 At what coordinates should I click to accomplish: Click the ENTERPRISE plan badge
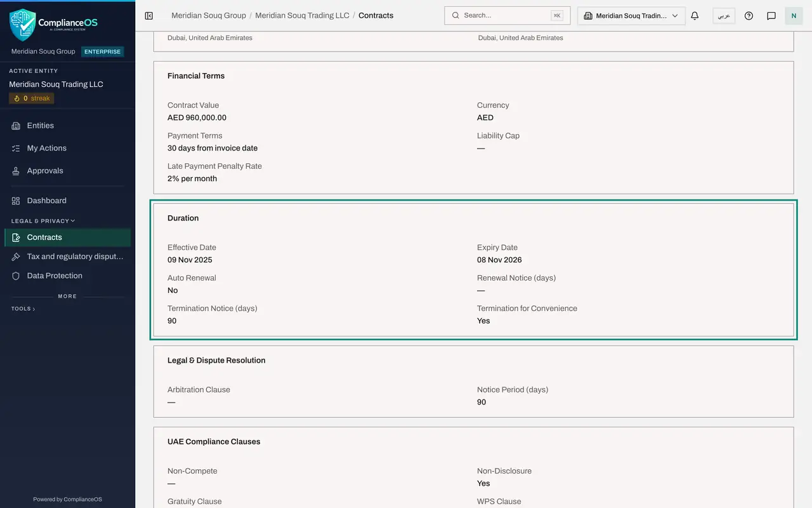[102, 51]
